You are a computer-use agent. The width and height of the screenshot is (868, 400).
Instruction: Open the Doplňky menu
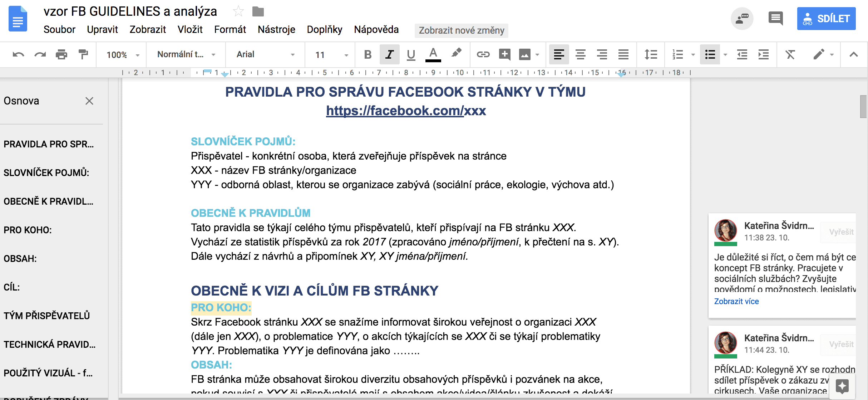tap(324, 29)
